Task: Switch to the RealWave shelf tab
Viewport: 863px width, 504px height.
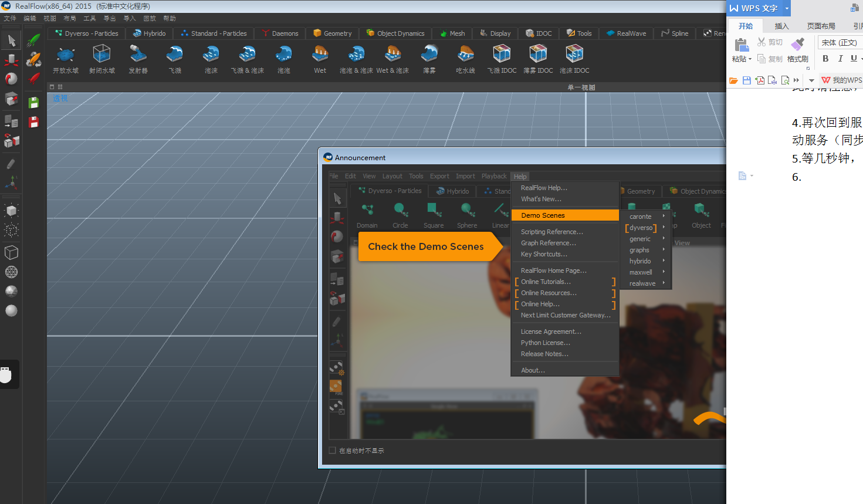Action: point(627,33)
